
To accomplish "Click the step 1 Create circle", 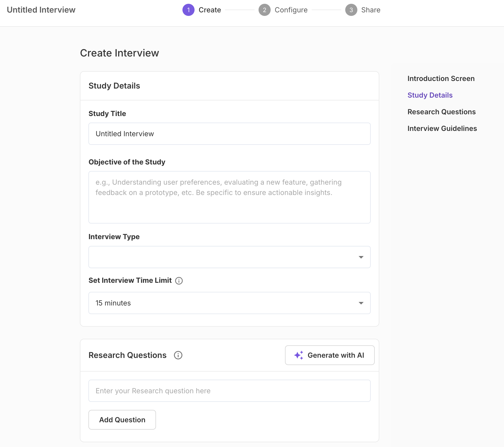I will pos(188,10).
